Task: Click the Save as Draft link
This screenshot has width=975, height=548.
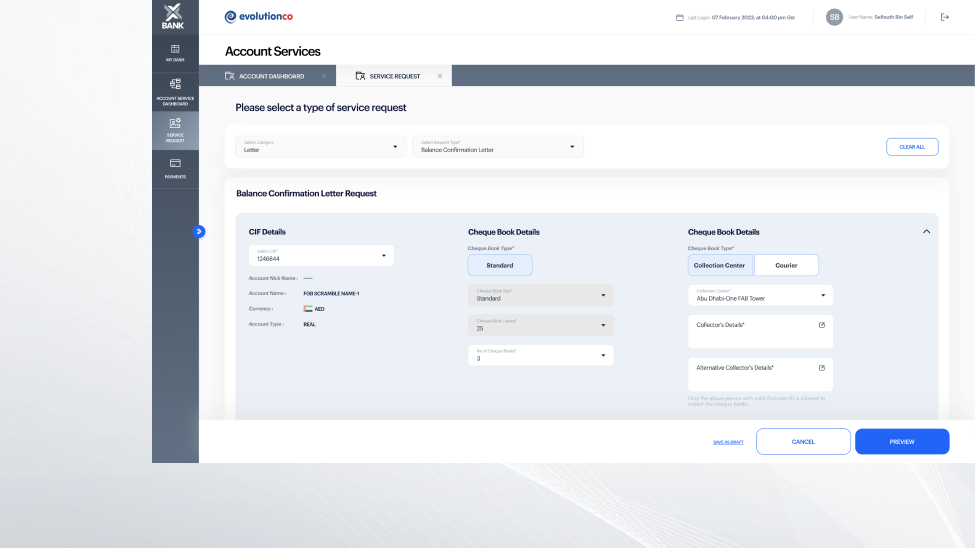Action: tap(728, 442)
